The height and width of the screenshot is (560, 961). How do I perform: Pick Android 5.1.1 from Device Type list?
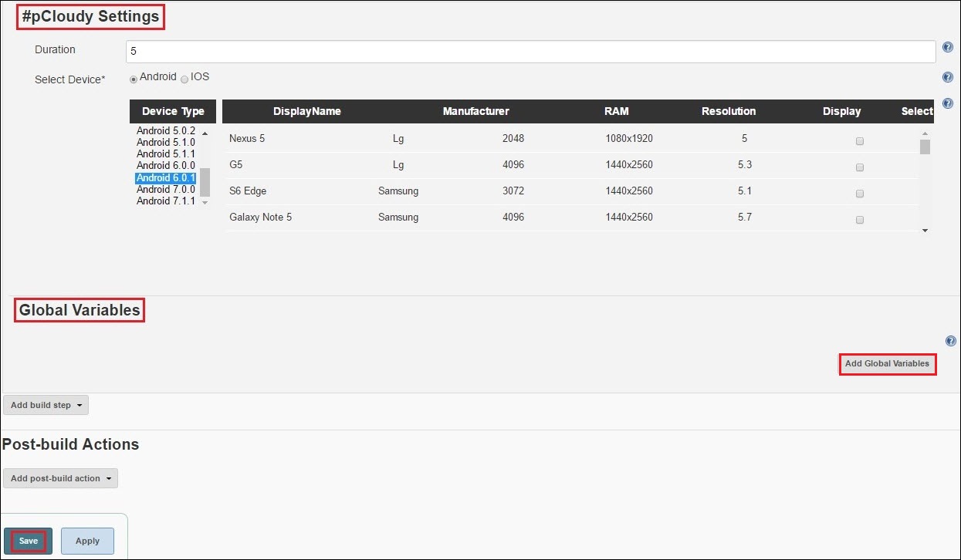pyautogui.click(x=166, y=154)
